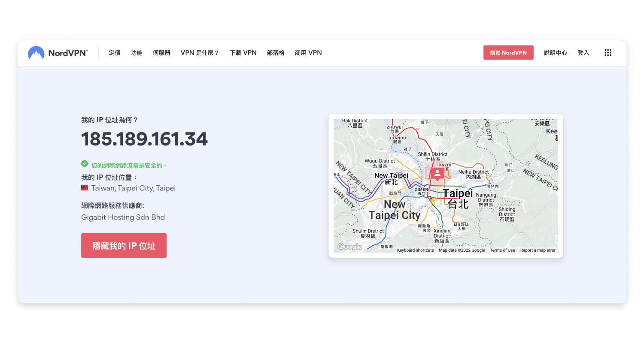Click the 您的網際網路流量是安全的 status text
The height and width of the screenshot is (343, 644).
click(x=129, y=165)
